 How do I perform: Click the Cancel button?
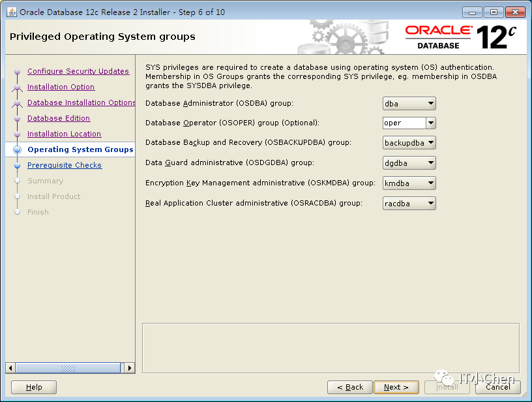coord(497,387)
